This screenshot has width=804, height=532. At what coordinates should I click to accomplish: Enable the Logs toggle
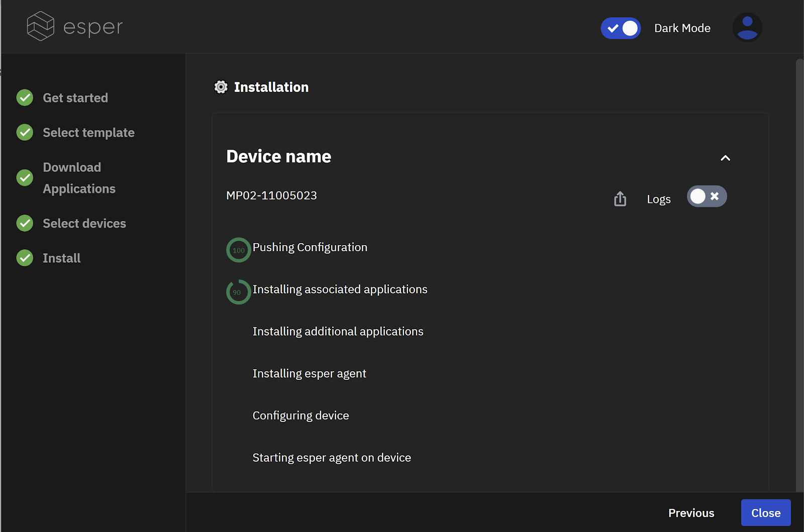tap(707, 196)
